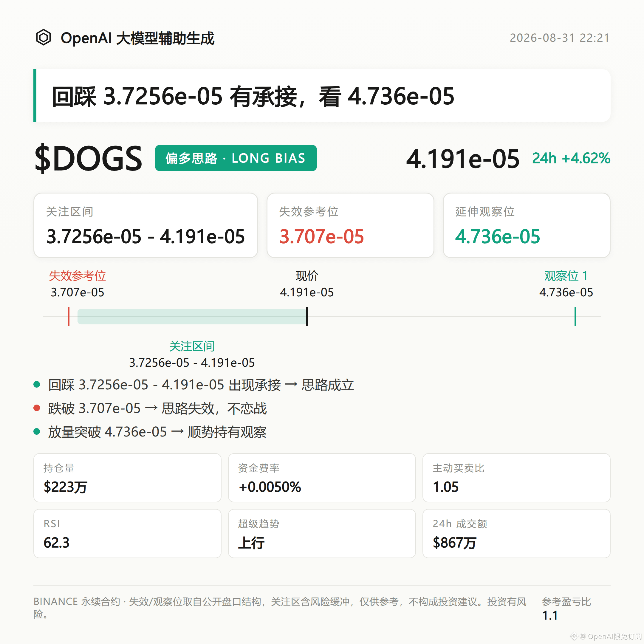
Task: Click the shaded green focus-range bar
Action: (192, 316)
